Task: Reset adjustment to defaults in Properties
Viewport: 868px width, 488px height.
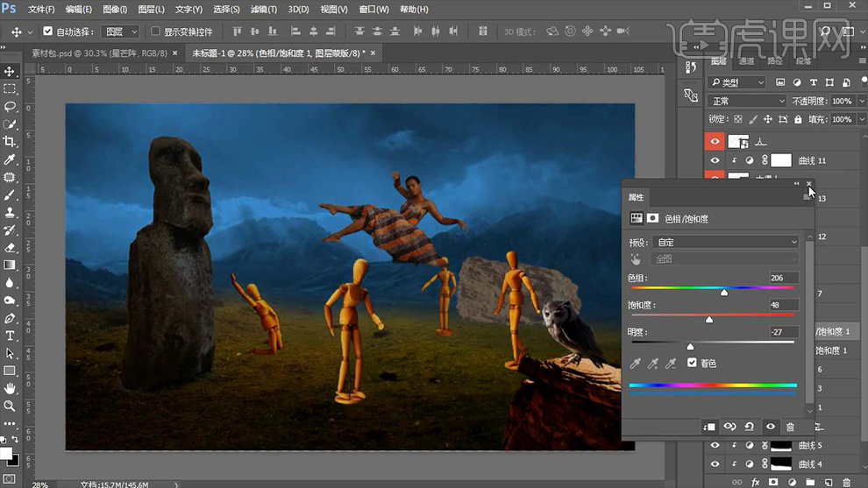Action: pyautogui.click(x=750, y=427)
